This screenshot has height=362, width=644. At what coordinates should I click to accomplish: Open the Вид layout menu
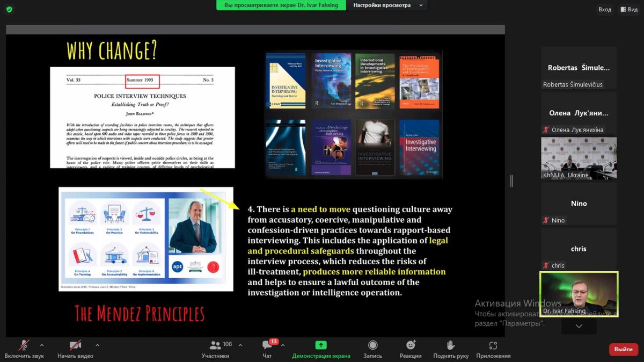[x=628, y=9]
